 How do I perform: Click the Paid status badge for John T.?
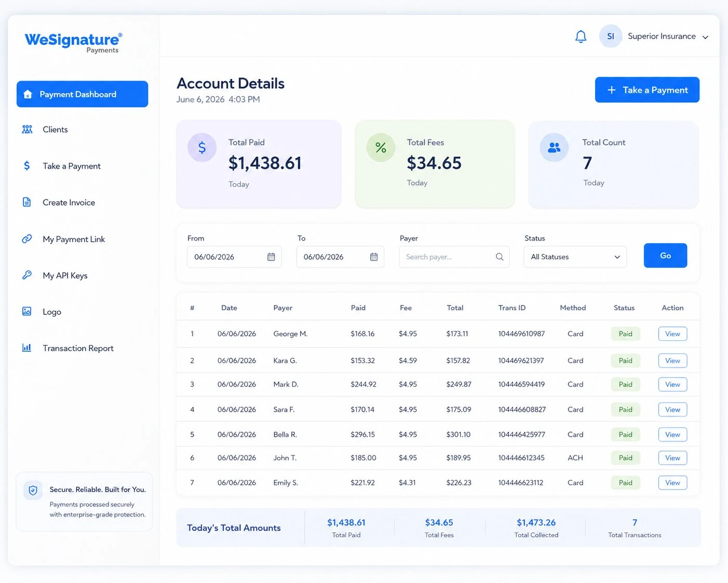point(625,458)
